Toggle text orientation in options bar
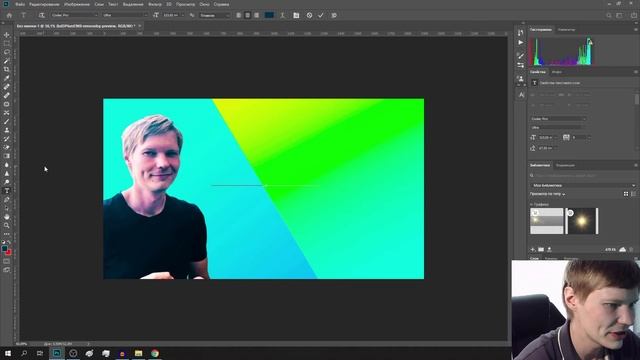640x360 pixels. [x=41, y=15]
